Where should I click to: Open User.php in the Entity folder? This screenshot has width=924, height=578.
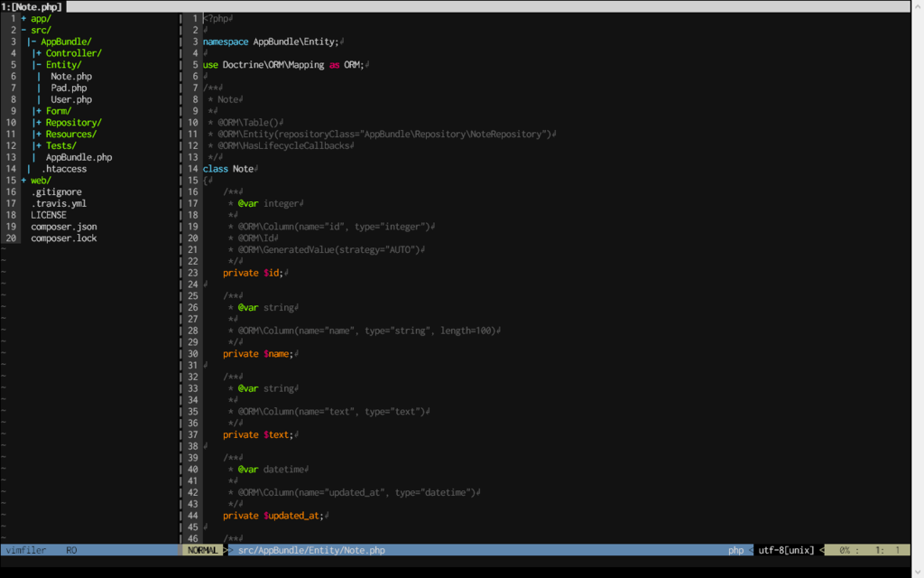(x=70, y=99)
